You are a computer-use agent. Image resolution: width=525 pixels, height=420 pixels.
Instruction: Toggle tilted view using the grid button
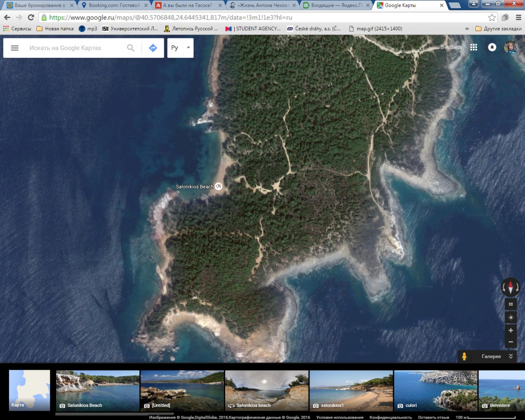510,304
